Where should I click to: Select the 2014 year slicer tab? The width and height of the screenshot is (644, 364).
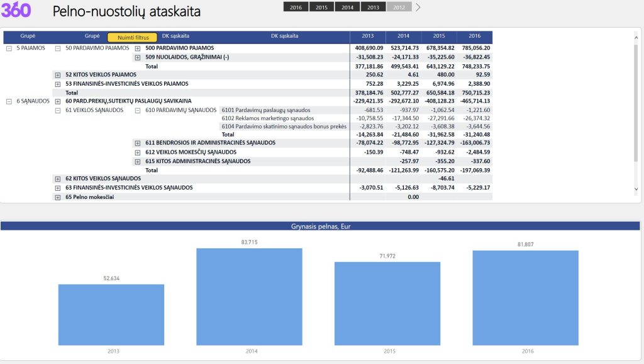click(347, 7)
